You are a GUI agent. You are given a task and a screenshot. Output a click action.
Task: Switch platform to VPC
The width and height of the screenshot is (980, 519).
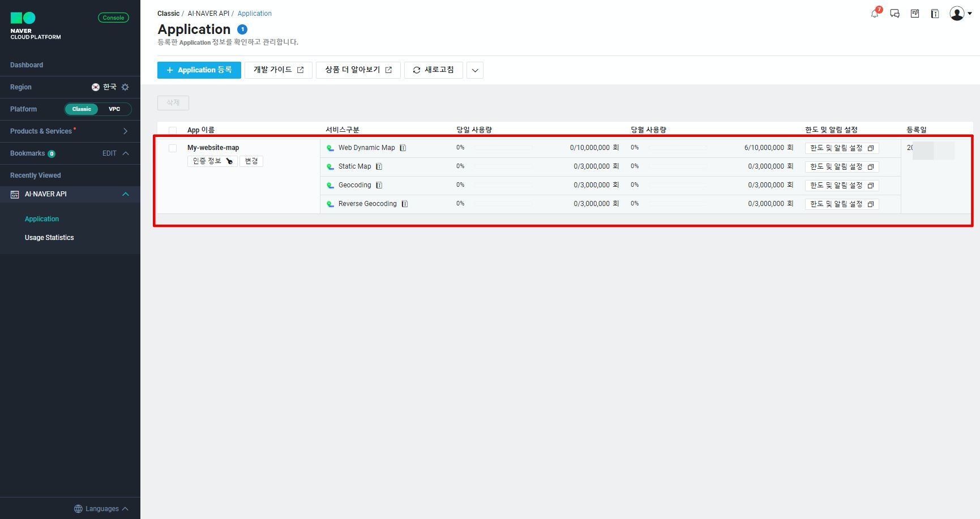[x=114, y=109]
